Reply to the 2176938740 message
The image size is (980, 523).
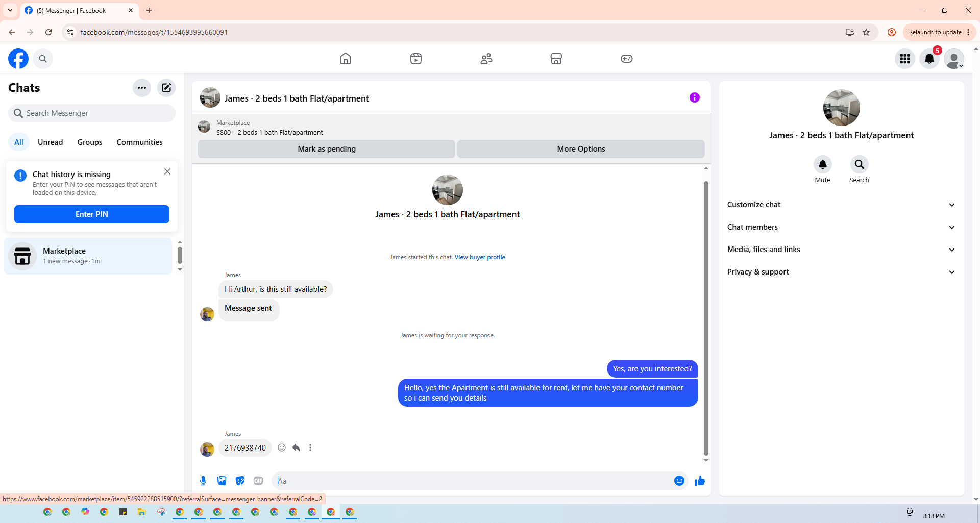296,448
